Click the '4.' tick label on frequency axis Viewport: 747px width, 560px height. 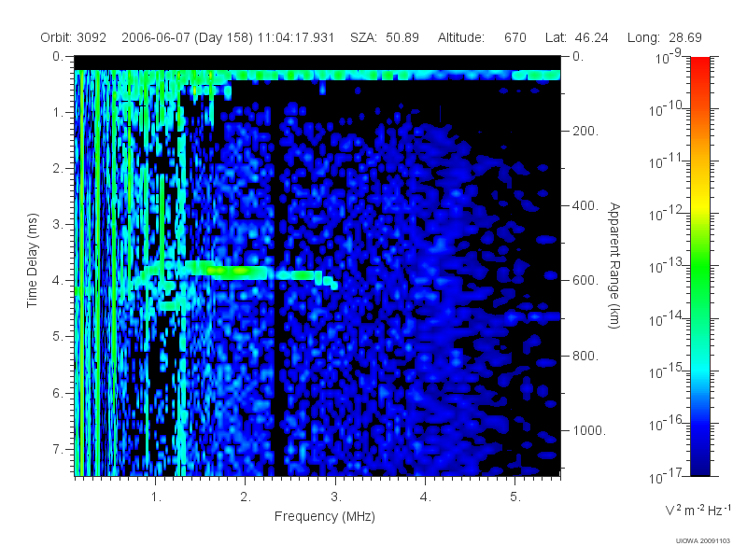click(426, 497)
